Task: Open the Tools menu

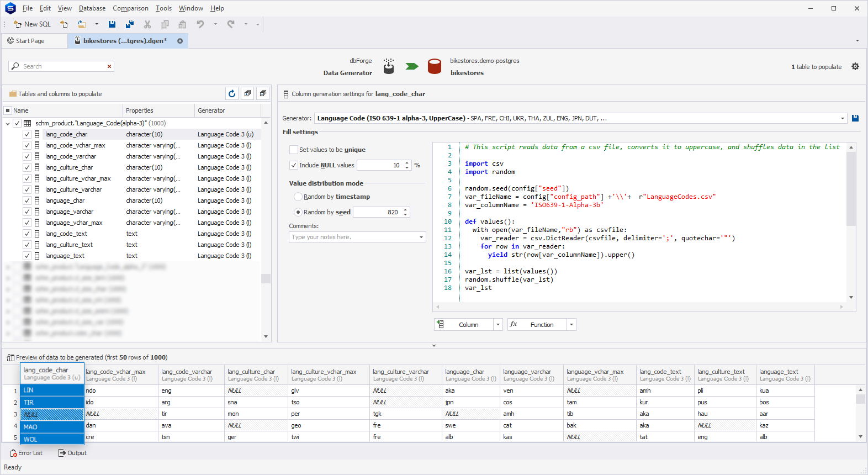Action: [163, 8]
